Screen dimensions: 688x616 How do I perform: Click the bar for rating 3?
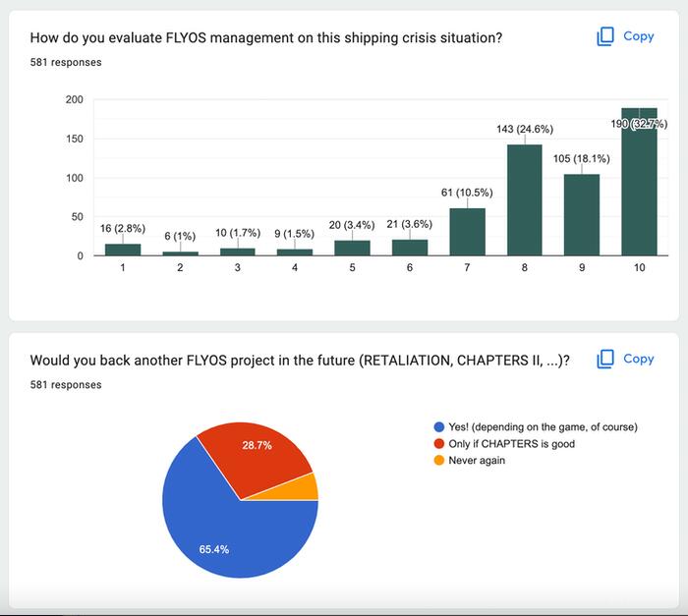pos(238,252)
